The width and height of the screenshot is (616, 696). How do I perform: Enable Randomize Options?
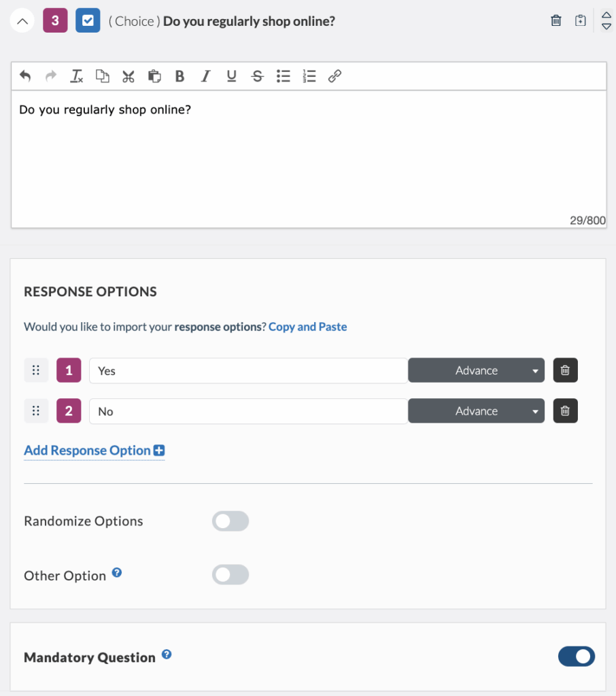pyautogui.click(x=230, y=521)
